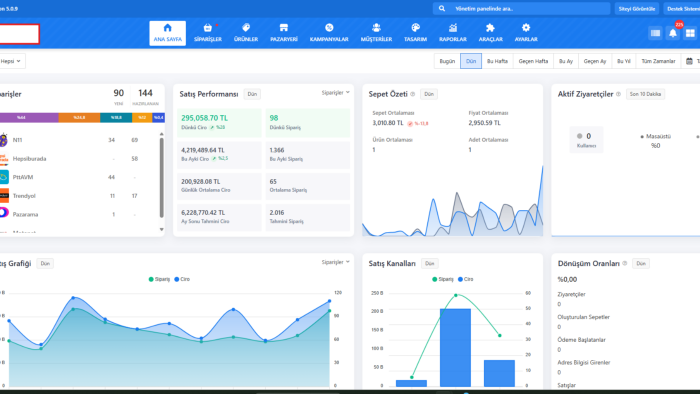Click the Son 10 Dakika badge
Image resolution: width=700 pixels, height=394 pixels.
click(x=645, y=94)
